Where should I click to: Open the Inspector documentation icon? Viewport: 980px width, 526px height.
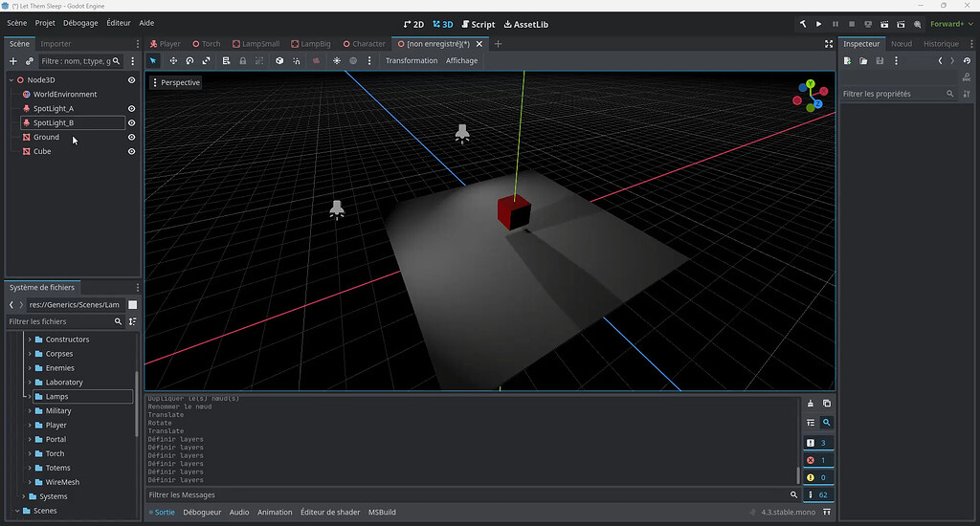(x=967, y=77)
